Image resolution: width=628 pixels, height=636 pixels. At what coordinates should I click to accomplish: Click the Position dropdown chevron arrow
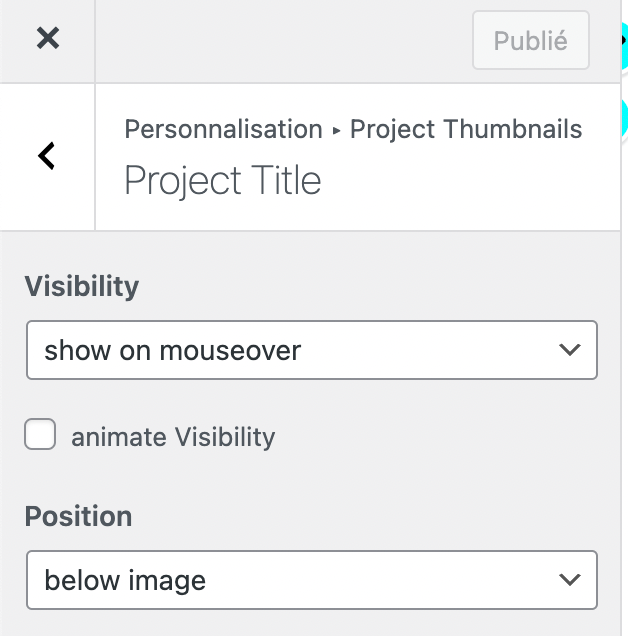tap(569, 580)
